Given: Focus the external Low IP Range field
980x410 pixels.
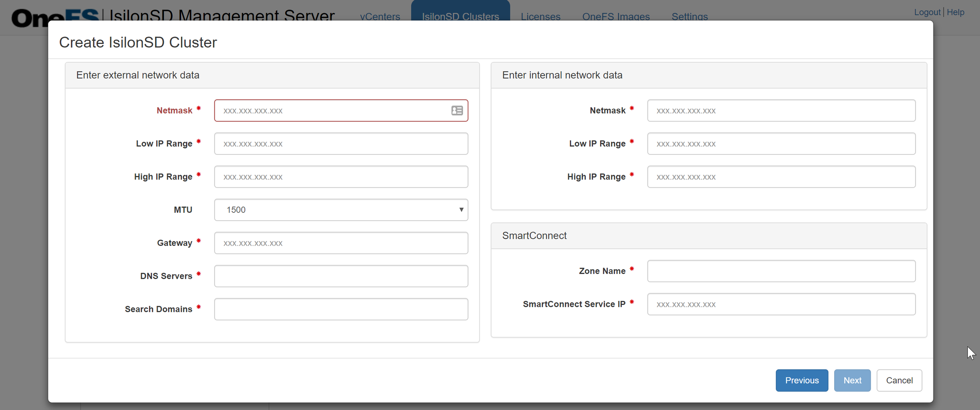Looking at the screenshot, I should click(341, 143).
